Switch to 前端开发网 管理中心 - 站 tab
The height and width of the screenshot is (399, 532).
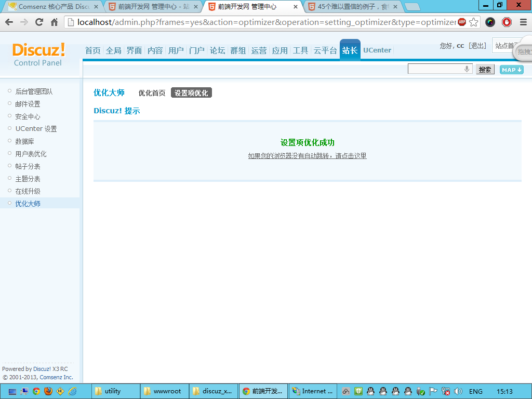[153, 6]
